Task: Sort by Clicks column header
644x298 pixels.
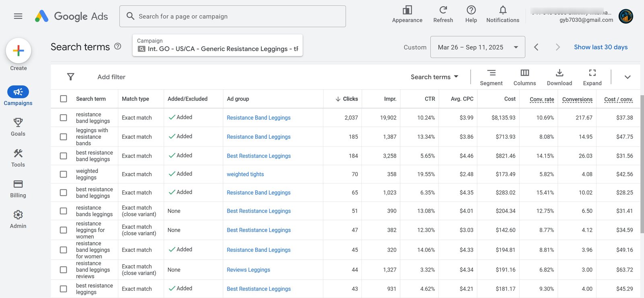Action: (347, 99)
